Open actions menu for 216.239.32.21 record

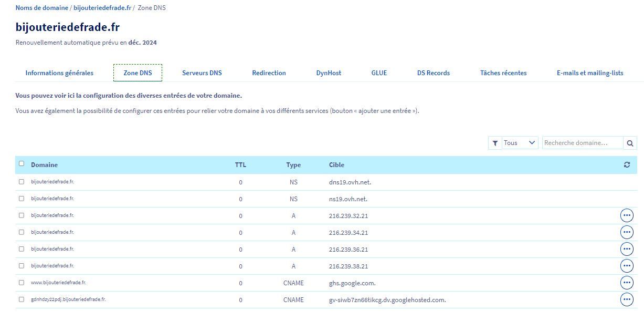coord(627,215)
